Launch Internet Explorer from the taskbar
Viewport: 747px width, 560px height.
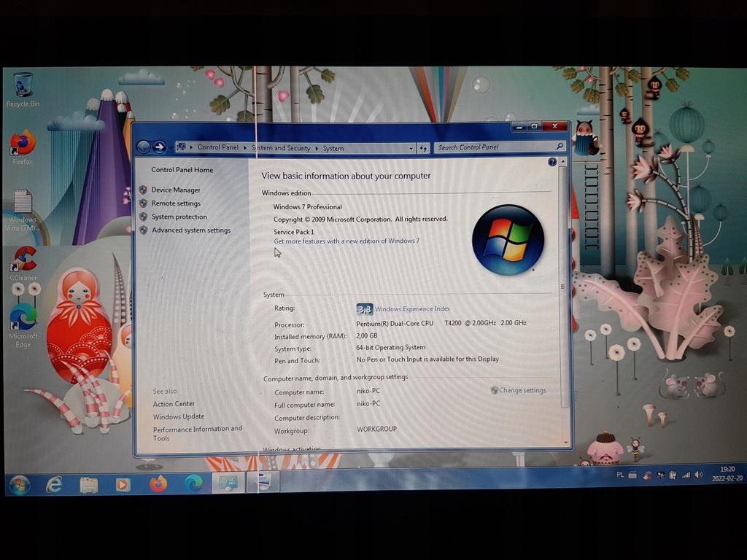click(54, 484)
